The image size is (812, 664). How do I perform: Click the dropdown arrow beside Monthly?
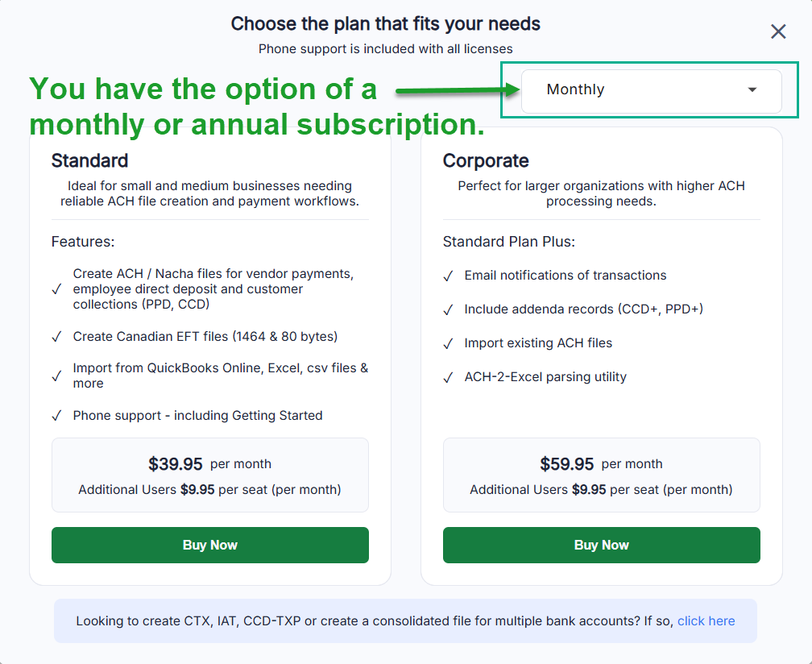pyautogui.click(x=752, y=90)
